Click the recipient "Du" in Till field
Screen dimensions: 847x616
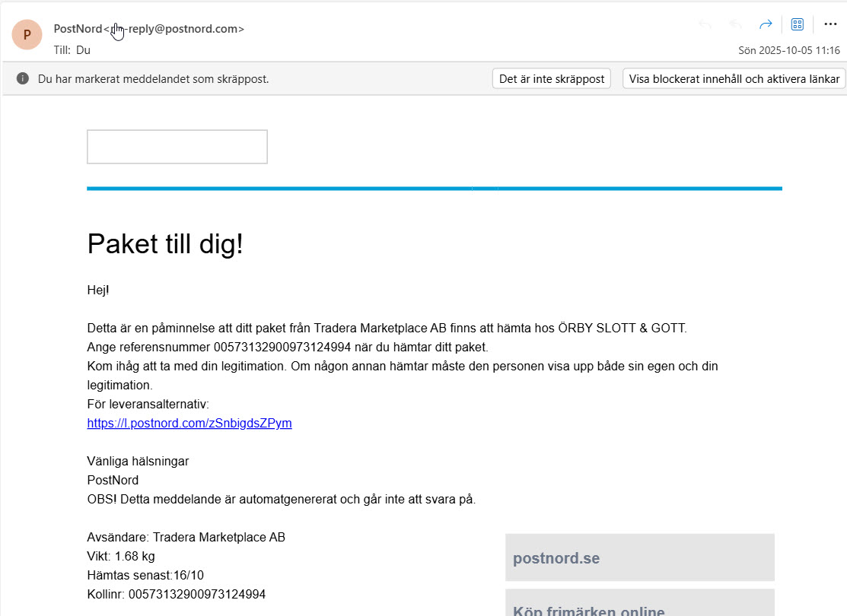tap(83, 50)
